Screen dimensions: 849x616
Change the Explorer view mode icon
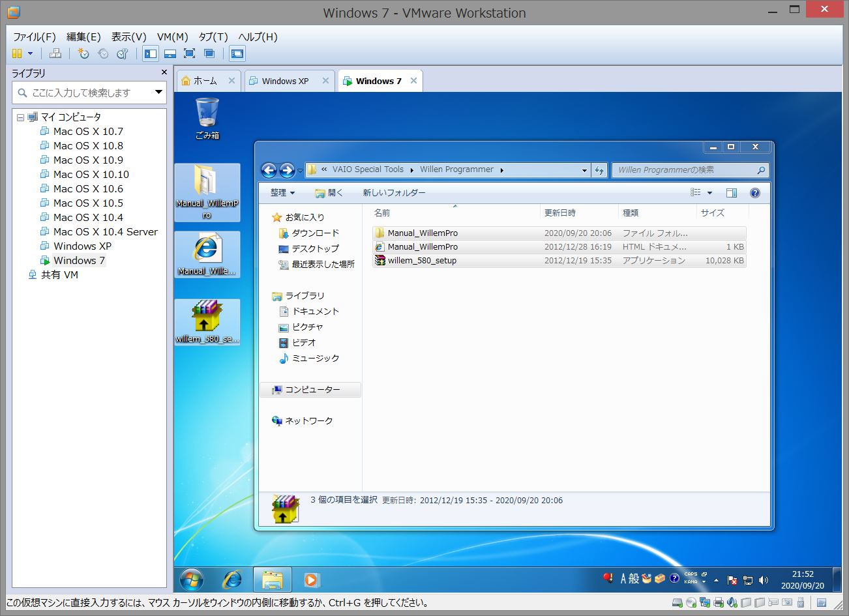tap(696, 192)
